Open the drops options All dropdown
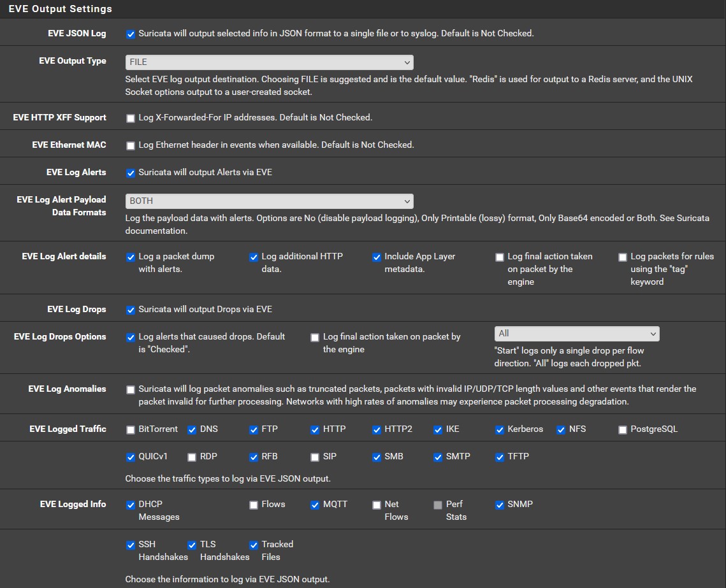Viewport: 726px width, 588px height. [x=576, y=333]
